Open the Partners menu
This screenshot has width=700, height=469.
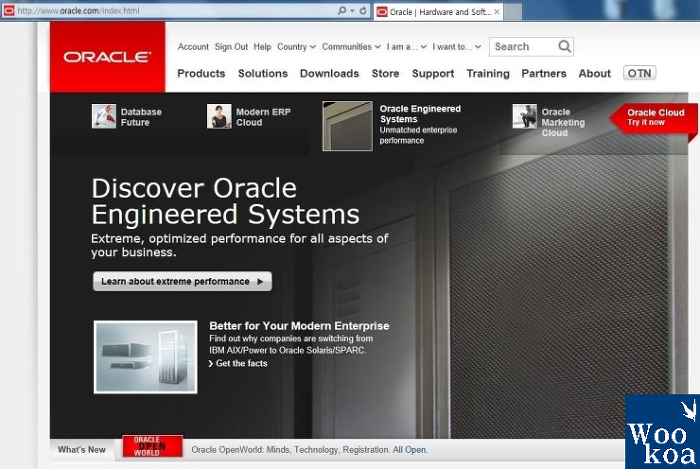click(544, 73)
